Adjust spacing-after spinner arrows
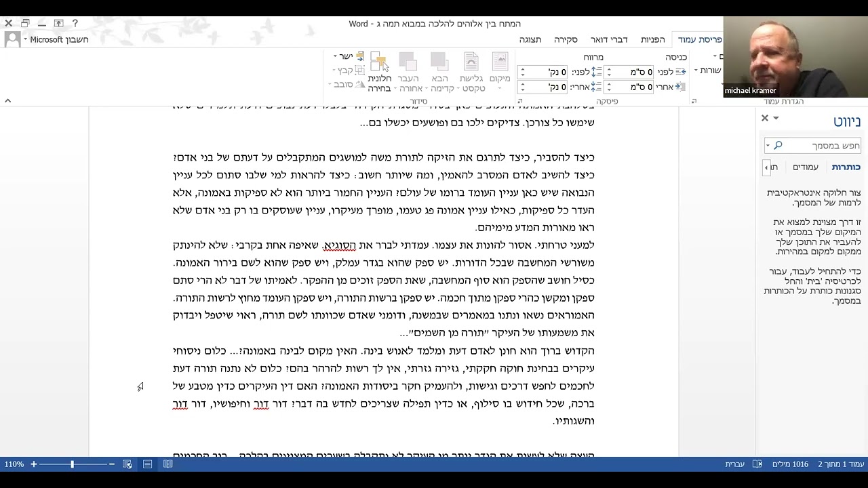 pyautogui.click(x=521, y=87)
